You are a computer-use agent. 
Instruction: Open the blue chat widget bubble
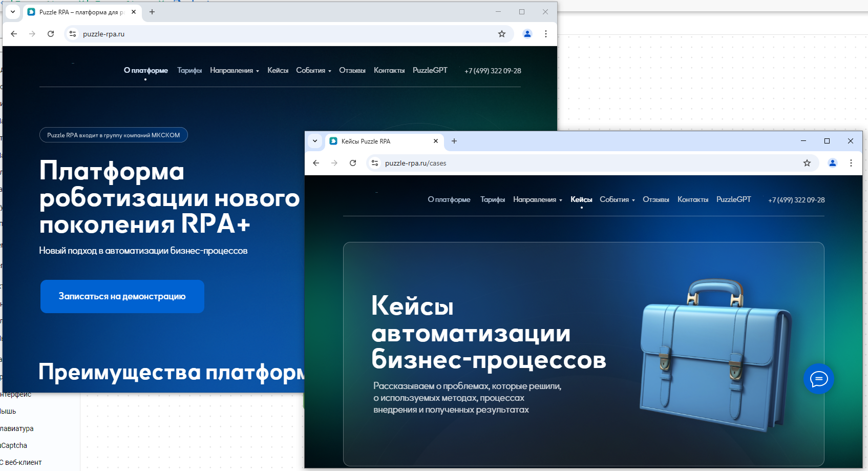pos(819,379)
